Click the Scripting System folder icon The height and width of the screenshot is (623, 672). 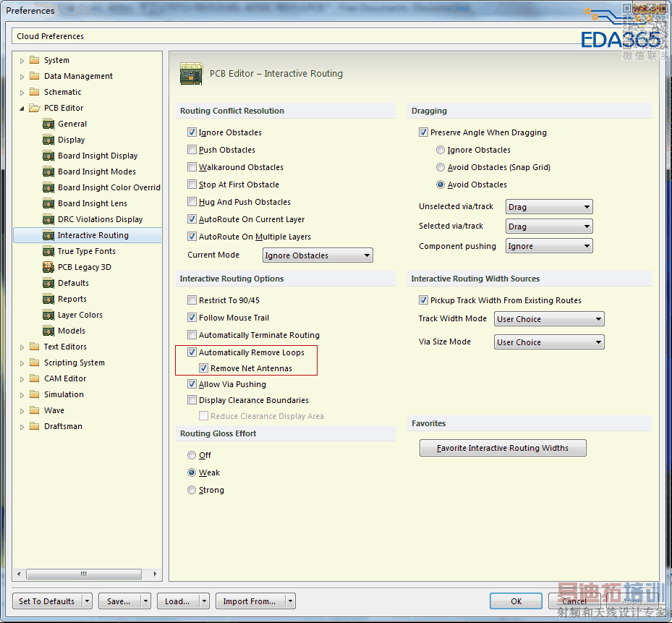(34, 363)
